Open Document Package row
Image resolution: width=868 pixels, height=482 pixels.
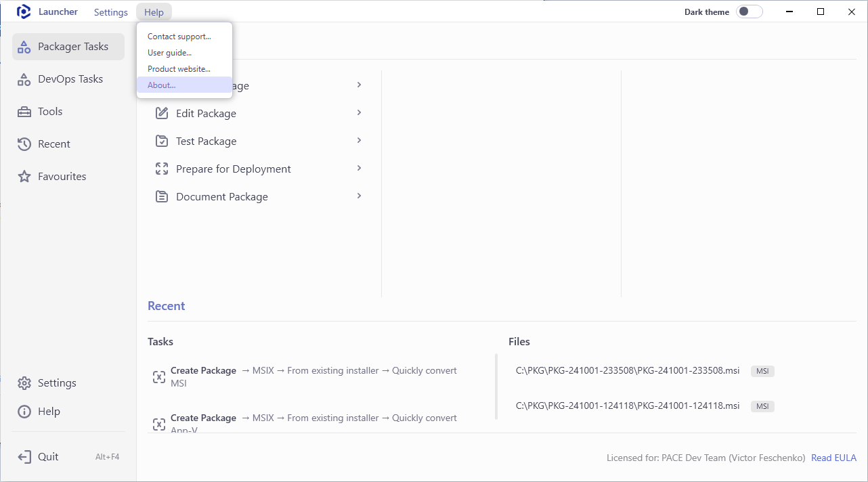(259, 196)
